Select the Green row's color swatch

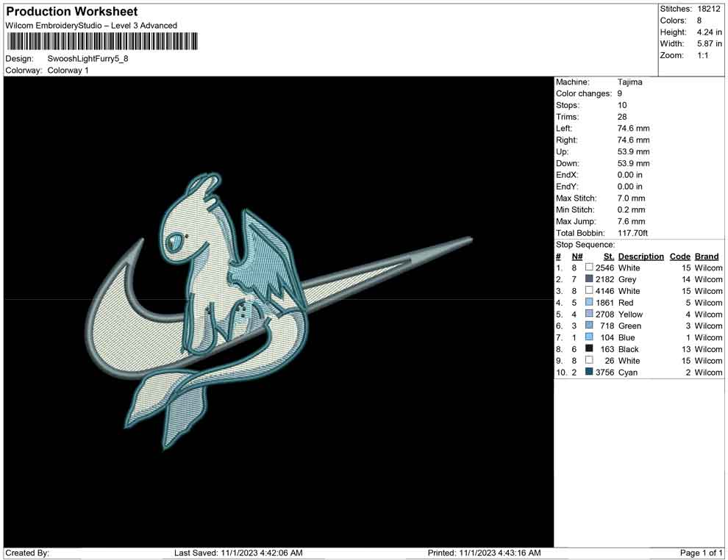[589, 326]
